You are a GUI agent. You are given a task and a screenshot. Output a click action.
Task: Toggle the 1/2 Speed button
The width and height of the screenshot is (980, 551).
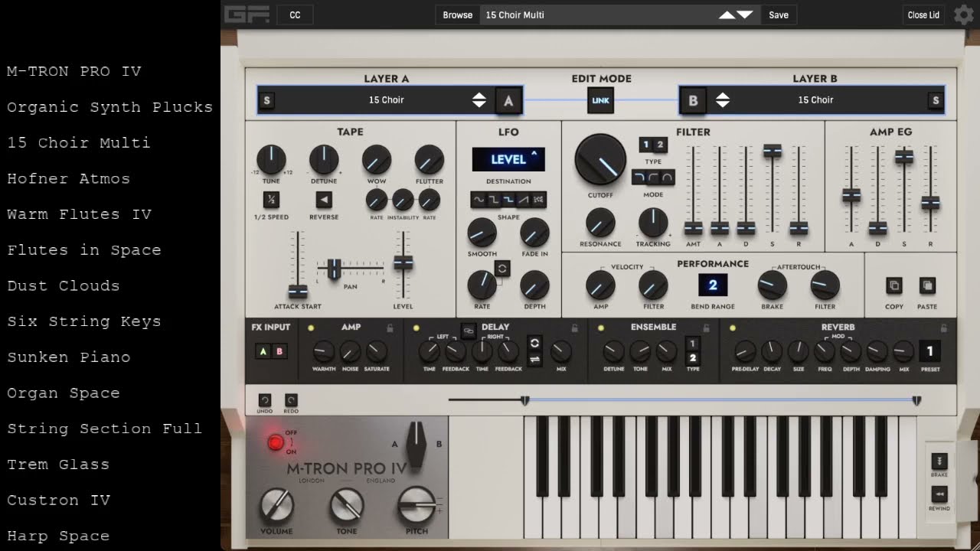(271, 200)
